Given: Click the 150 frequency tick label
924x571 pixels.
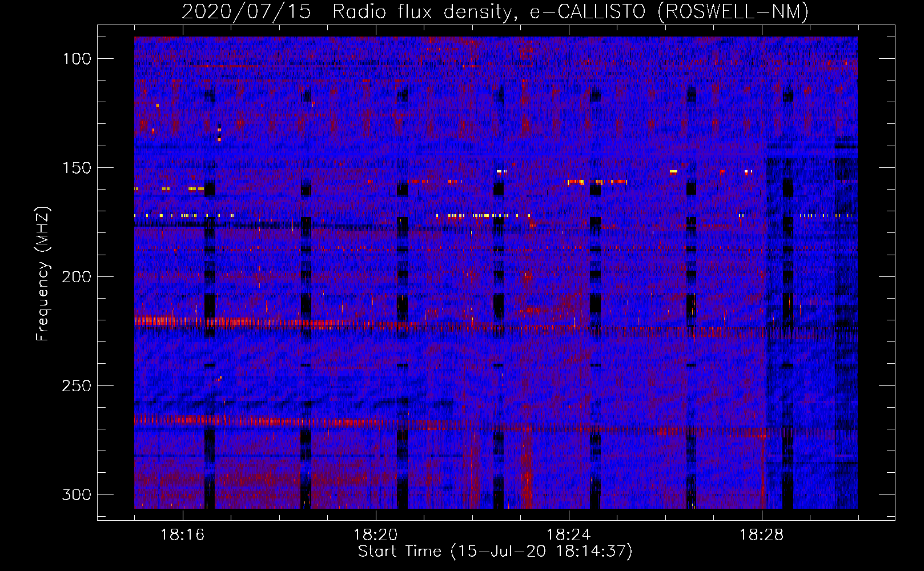Looking at the screenshot, I should pyautogui.click(x=77, y=168).
